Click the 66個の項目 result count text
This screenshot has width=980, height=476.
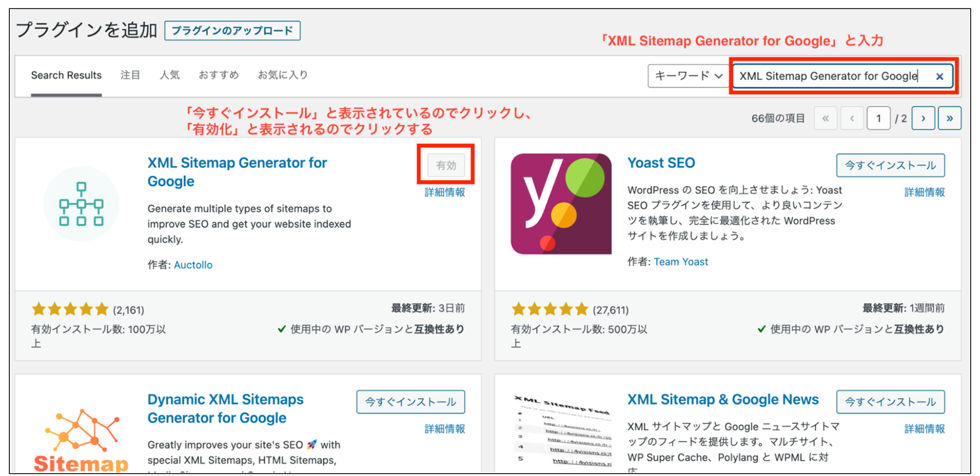(x=779, y=119)
